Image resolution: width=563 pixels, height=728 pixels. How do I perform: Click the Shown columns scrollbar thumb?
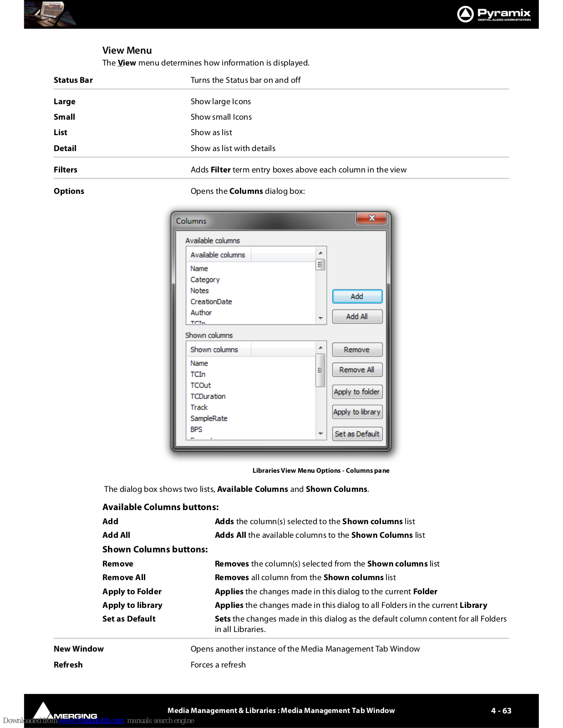tap(320, 370)
